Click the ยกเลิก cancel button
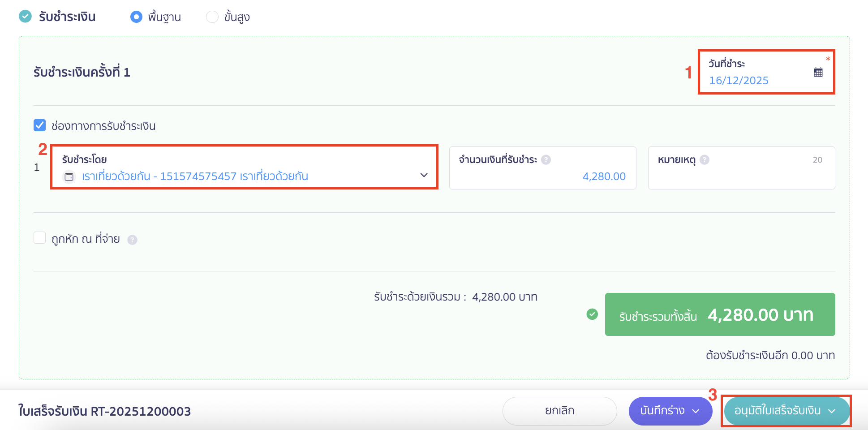The height and width of the screenshot is (430, 868). (x=559, y=410)
